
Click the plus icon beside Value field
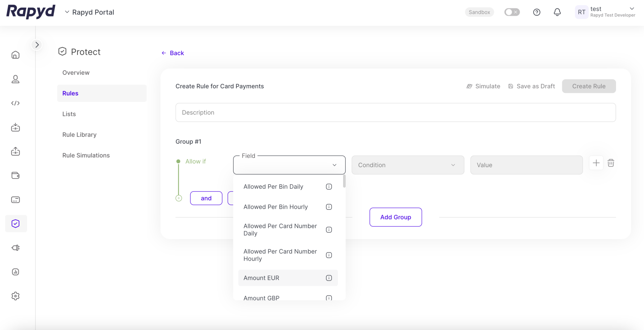click(x=596, y=163)
